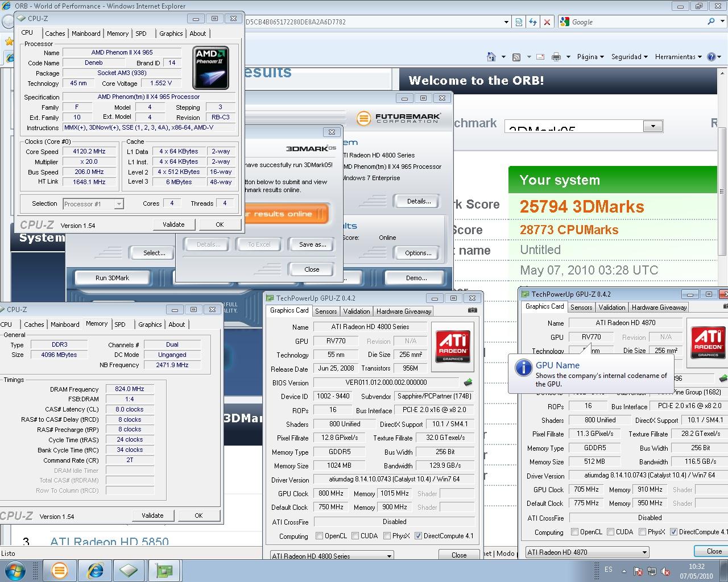This screenshot has width=728, height=582.
Task: Switch to Caches tab in top CPU-Z
Action: click(55, 34)
